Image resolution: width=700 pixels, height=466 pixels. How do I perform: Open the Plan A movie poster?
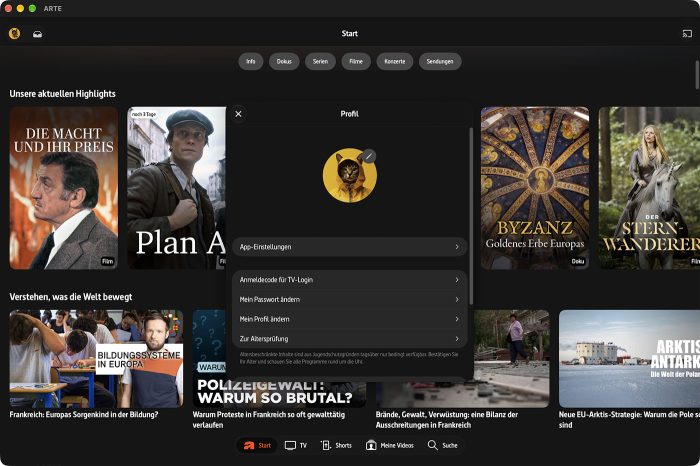tap(176, 188)
